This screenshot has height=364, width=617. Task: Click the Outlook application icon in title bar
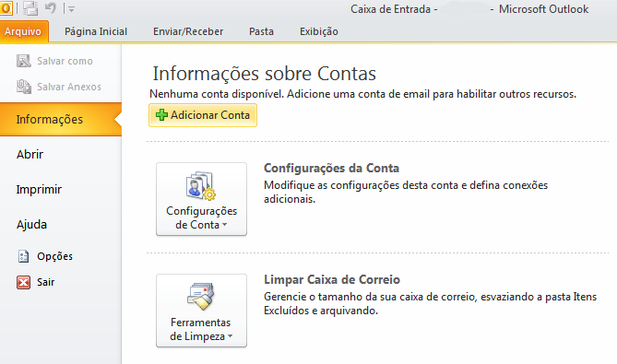pos(6,8)
